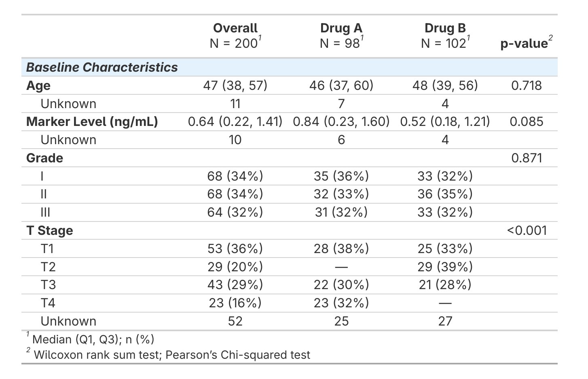
Task: Click the T Stage row label
Action: 50,230
